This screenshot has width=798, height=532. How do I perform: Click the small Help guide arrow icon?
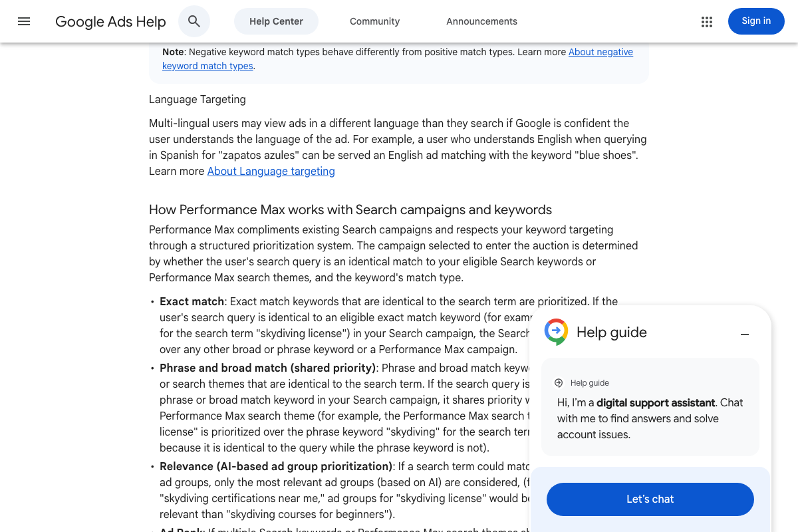[x=559, y=383]
